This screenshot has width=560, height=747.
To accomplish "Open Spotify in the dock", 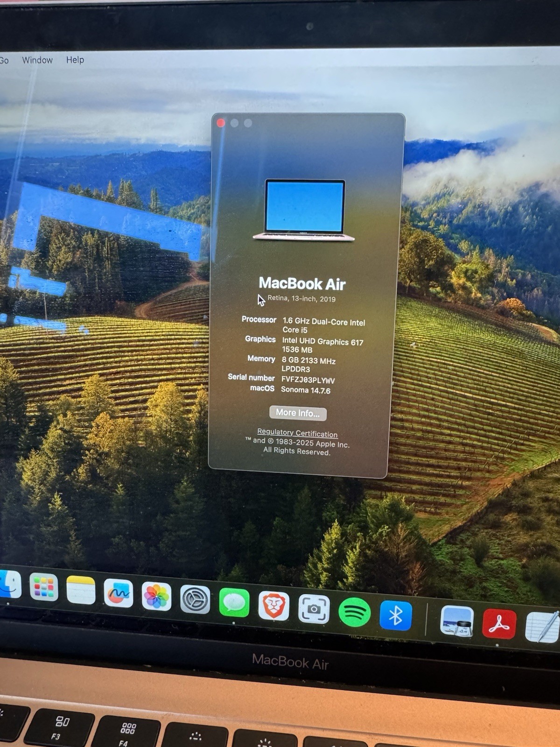I will pyautogui.click(x=354, y=612).
